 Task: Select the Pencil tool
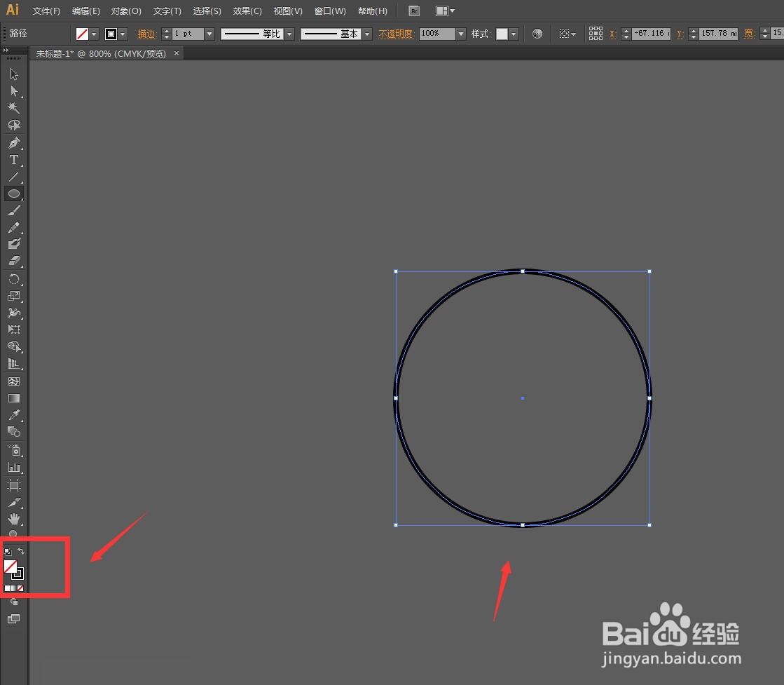(14, 228)
